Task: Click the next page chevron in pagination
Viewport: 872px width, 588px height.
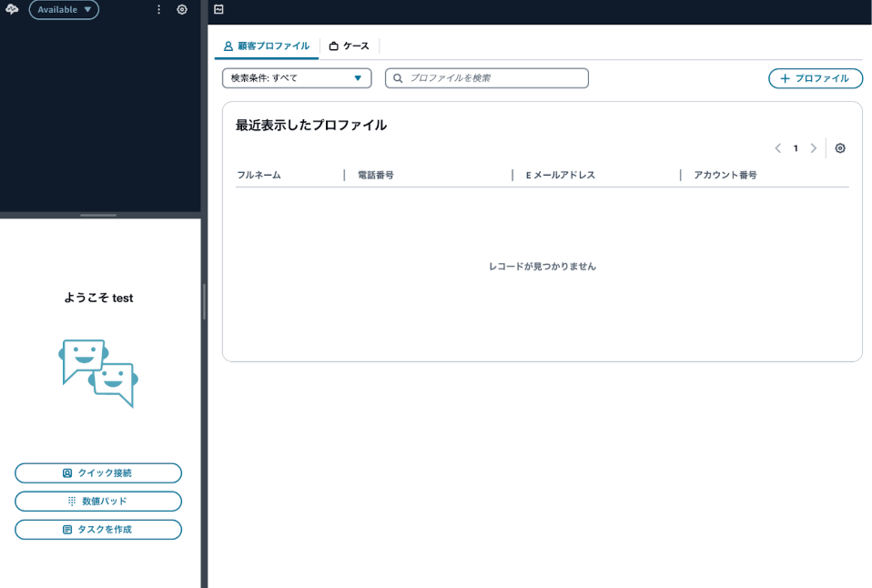Action: click(x=814, y=147)
